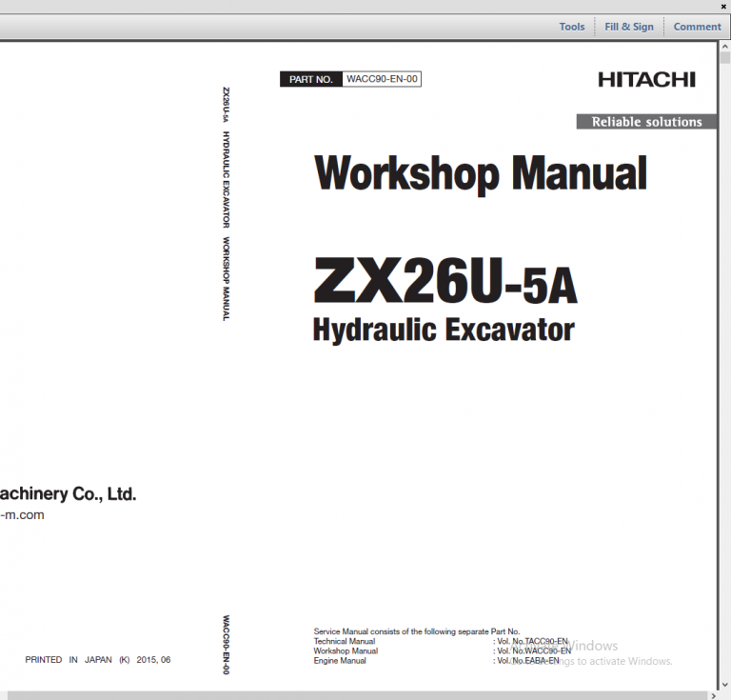Click the vertical spine code WACC90-EN-00
Viewport: 731px width, 700px height.
point(226,645)
